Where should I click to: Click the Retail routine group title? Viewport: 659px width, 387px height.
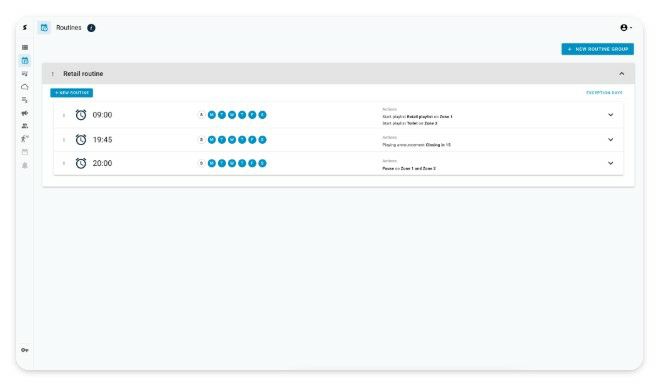[83, 74]
